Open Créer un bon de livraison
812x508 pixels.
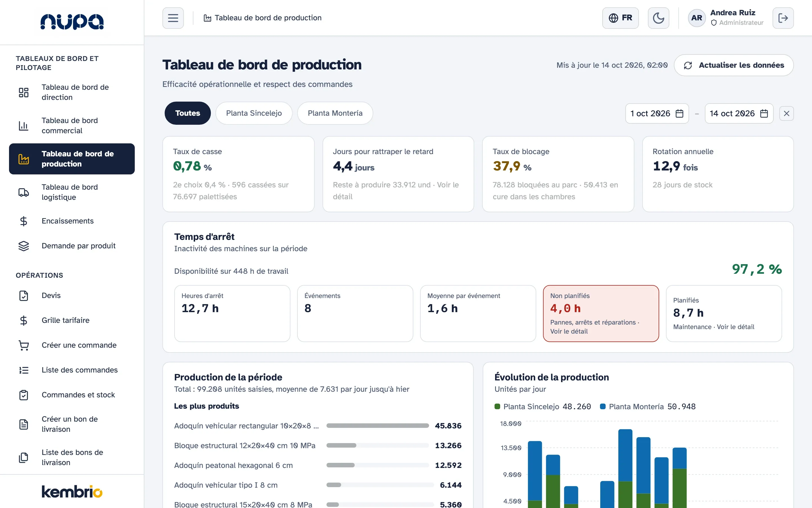(72, 424)
